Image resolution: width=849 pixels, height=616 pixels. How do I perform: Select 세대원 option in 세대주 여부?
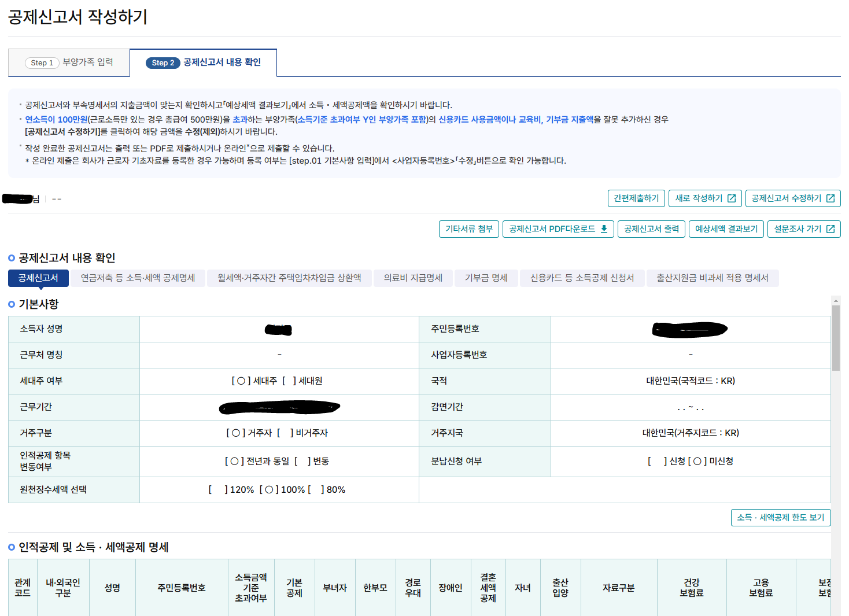point(302,381)
